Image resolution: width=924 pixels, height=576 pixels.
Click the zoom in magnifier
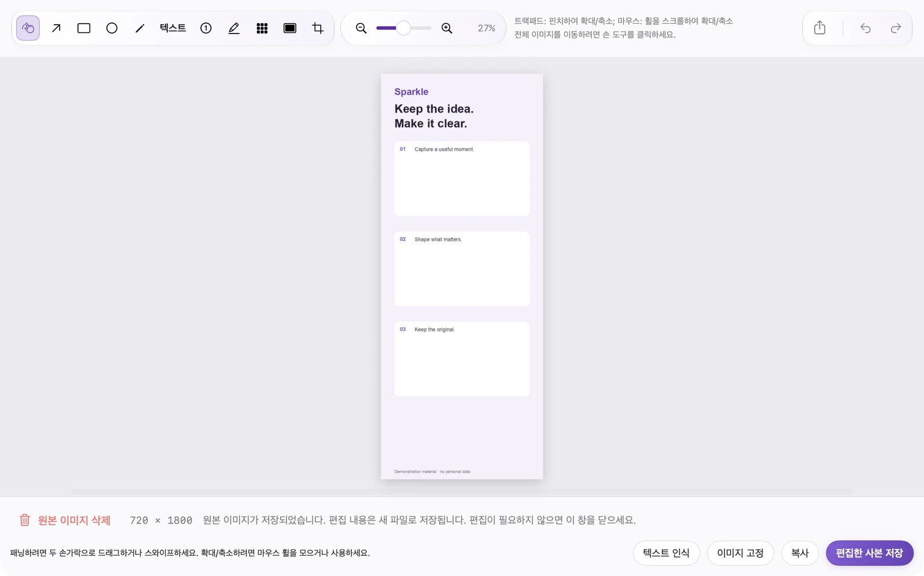[447, 28]
